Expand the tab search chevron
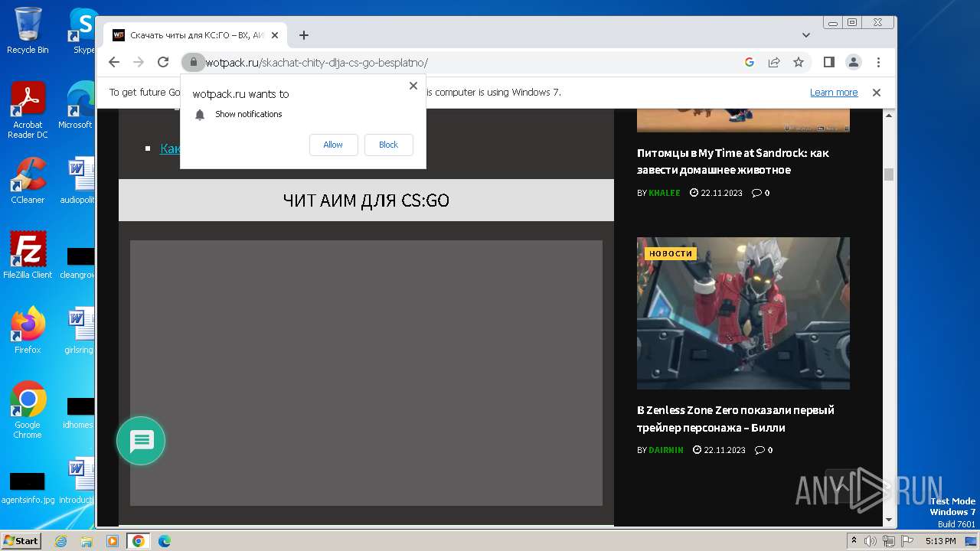980x551 pixels. pyautogui.click(x=806, y=35)
